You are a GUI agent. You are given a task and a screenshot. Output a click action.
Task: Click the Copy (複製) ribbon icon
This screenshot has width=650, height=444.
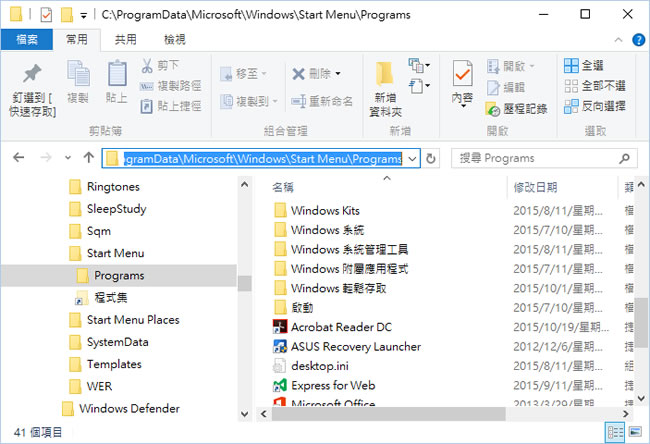(x=78, y=73)
